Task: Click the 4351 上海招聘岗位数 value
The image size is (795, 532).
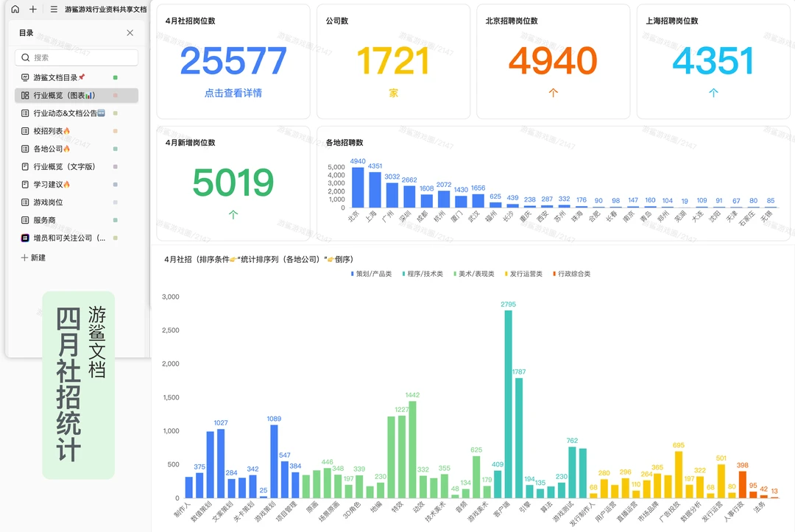Action: [x=713, y=61]
